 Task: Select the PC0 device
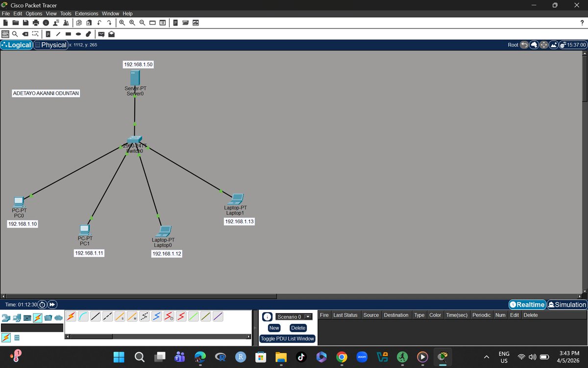[x=19, y=201]
